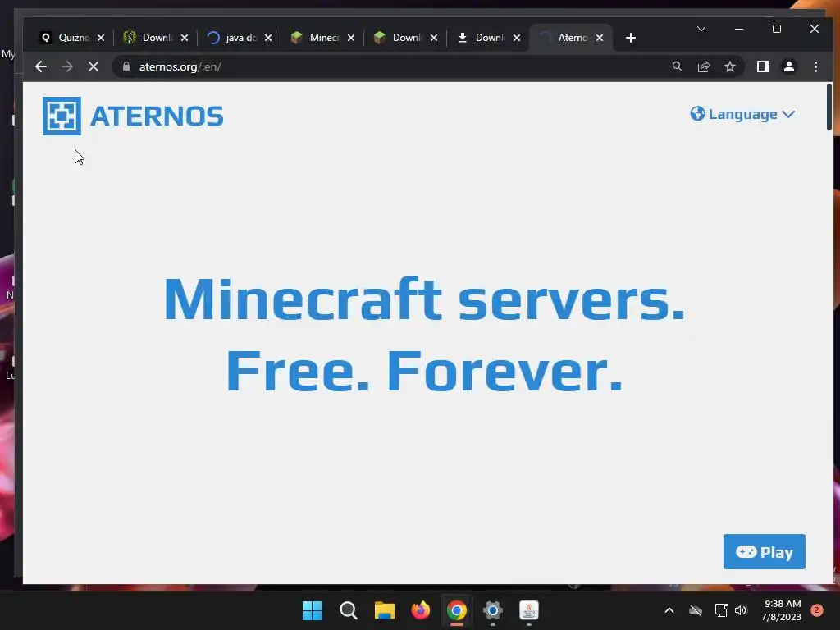The image size is (840, 630).
Task: Open Windows taskbar search
Action: pyautogui.click(x=348, y=610)
